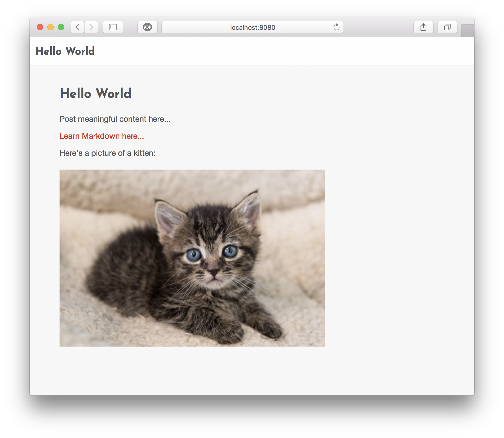Close the Safari window with the red button
The height and width of the screenshot is (438, 504).
click(x=40, y=27)
